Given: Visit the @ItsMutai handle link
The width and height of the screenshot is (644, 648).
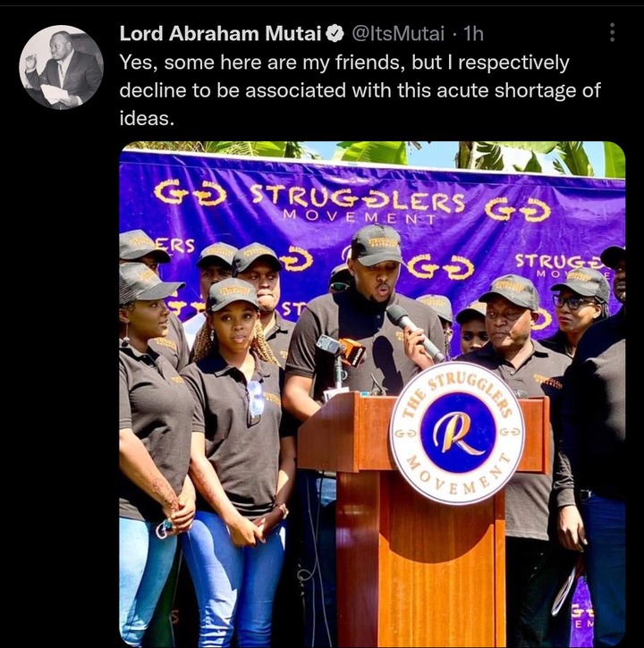Looking at the screenshot, I should tap(398, 33).
